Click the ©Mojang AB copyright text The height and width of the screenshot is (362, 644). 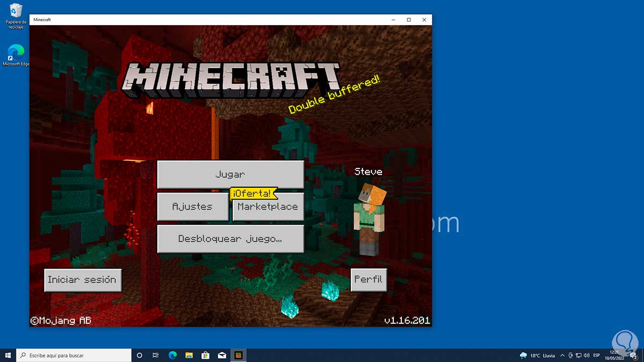[x=61, y=321]
